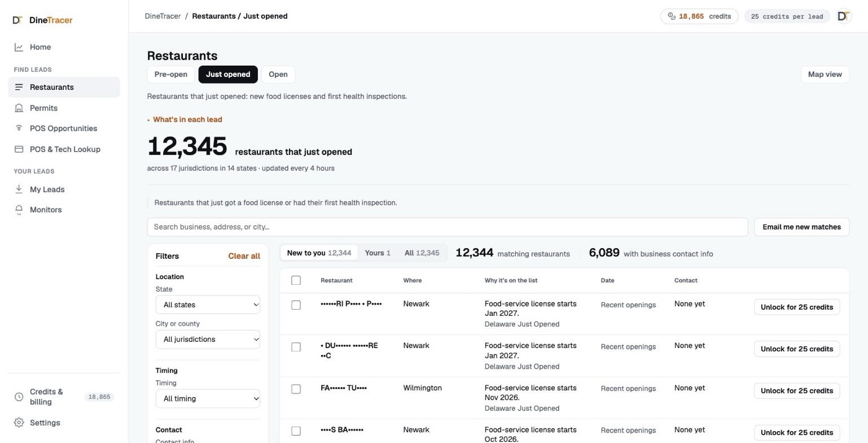This screenshot has width=868, height=443.
Task: Click the Contact column header
Action: [686, 280]
